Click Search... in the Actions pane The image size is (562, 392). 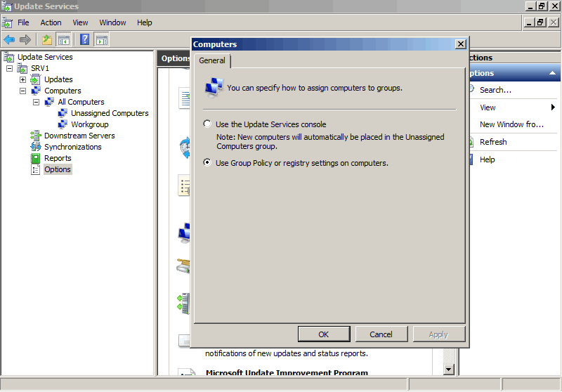495,90
